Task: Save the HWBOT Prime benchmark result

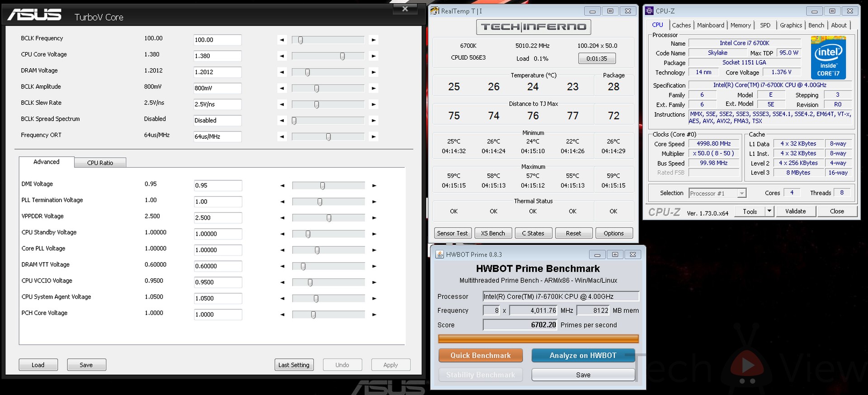Action: (583, 375)
